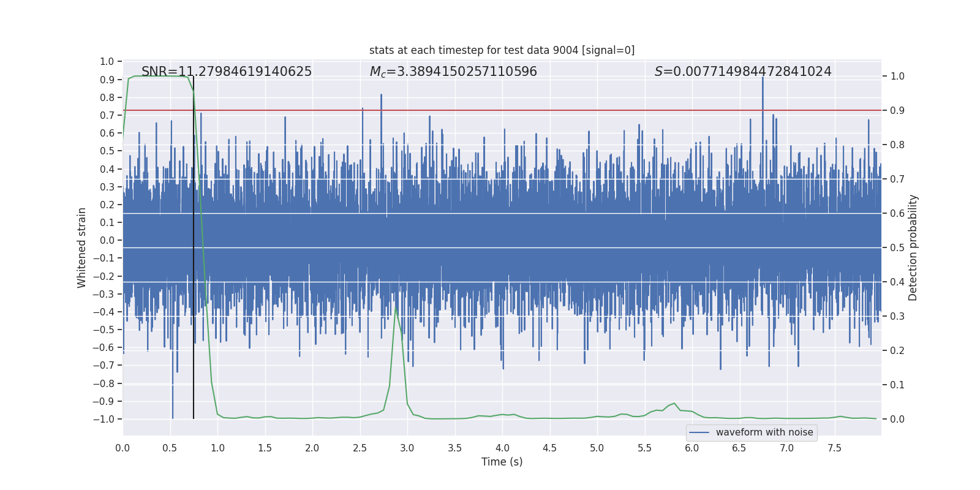Click the blue line sample in the legend
The image size is (980, 490).
699,432
